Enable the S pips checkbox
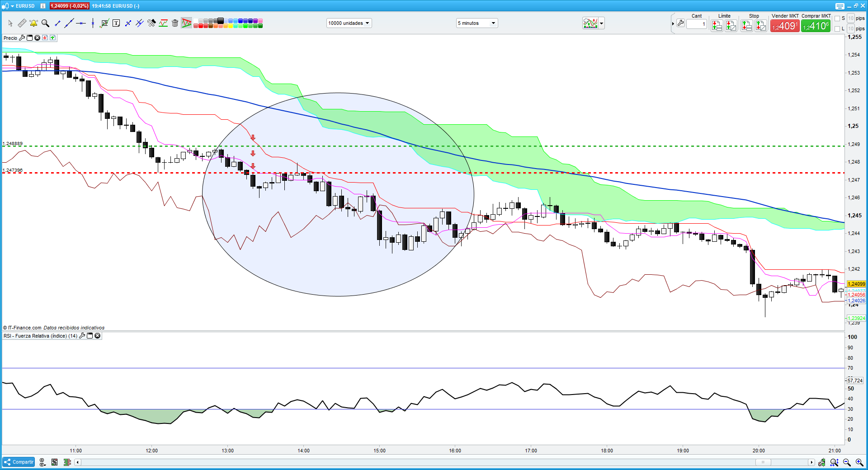This screenshot has width=868, height=470. click(837, 19)
